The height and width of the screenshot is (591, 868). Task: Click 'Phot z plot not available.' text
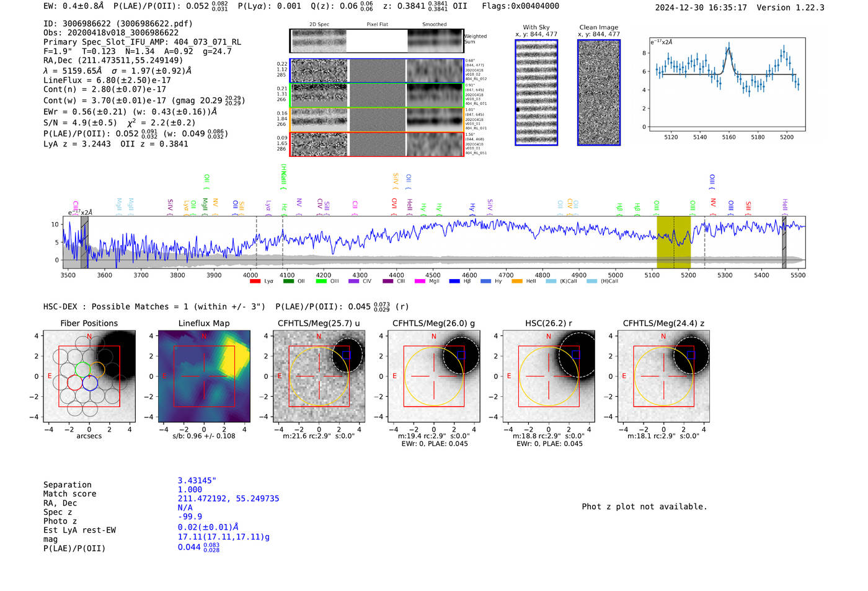[x=644, y=507]
